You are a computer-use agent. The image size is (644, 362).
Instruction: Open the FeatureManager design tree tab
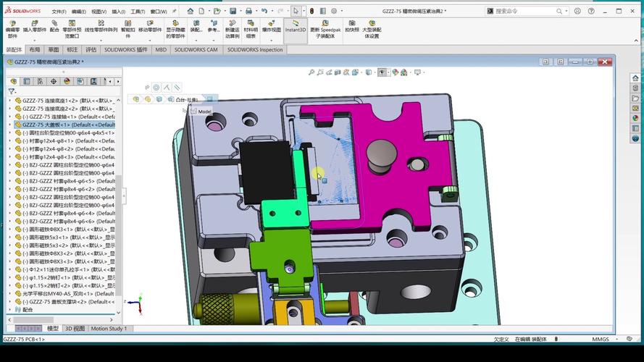point(14,81)
